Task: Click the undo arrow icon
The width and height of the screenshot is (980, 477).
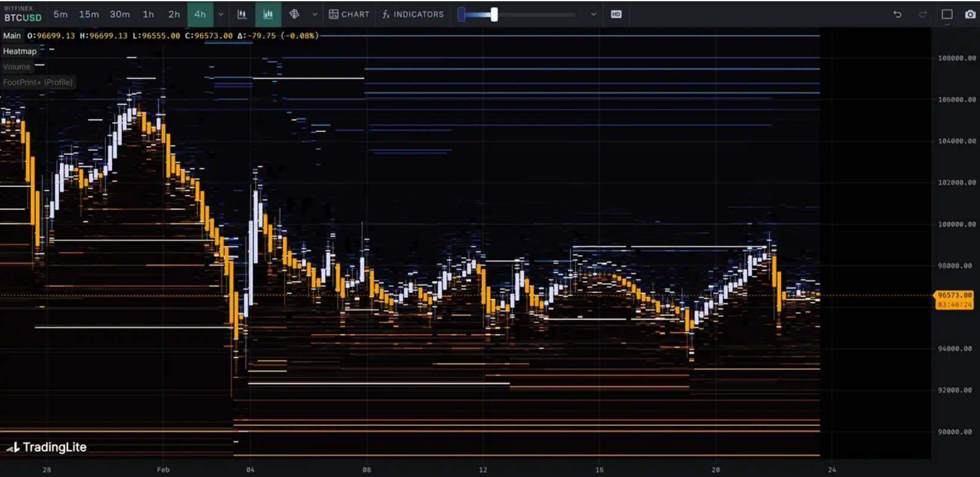Action: [897, 14]
